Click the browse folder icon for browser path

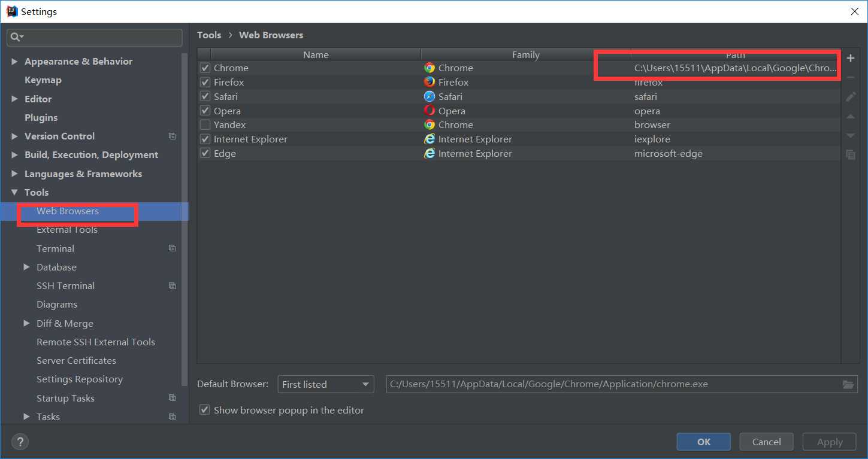pos(848,384)
